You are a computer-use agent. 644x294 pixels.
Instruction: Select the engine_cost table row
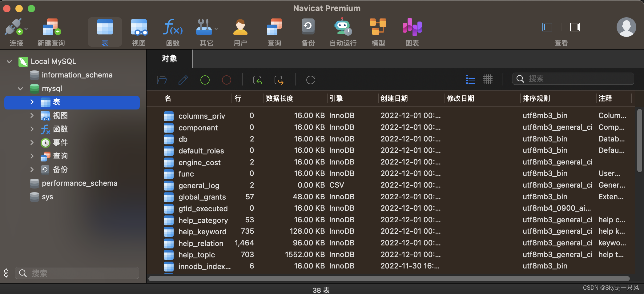click(x=390, y=162)
